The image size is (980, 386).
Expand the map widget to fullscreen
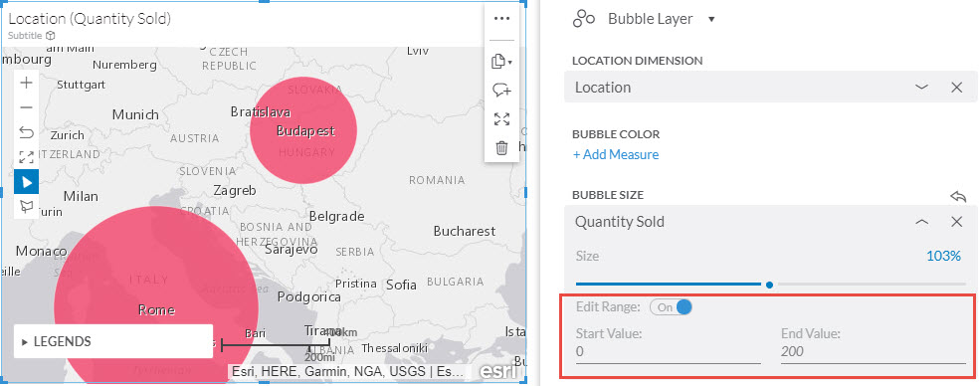[x=501, y=119]
